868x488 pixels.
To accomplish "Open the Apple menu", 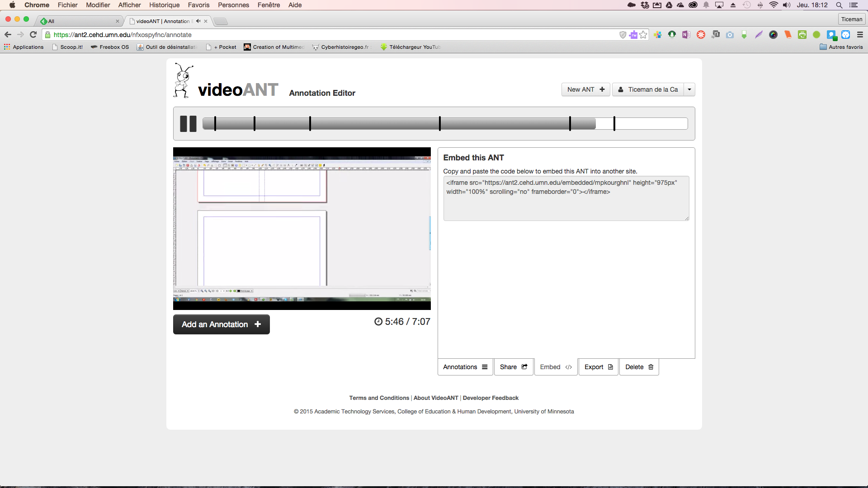I will (12, 5).
